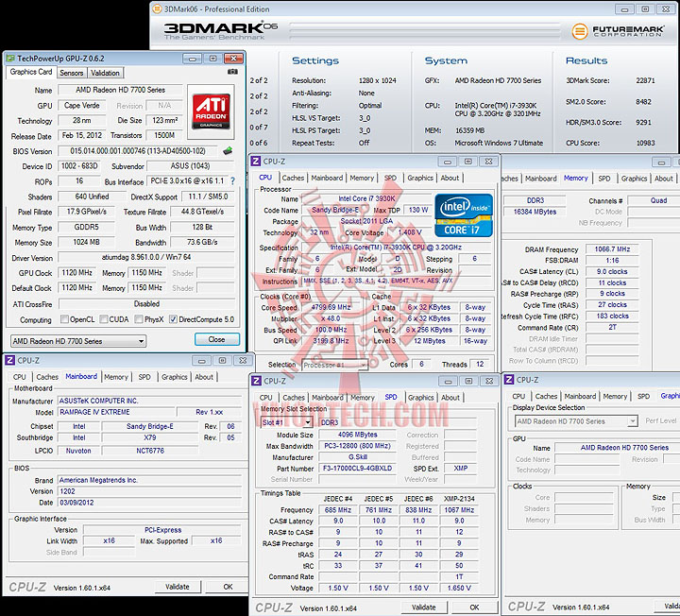The height and width of the screenshot is (616, 680).
Task: Minimize the 3DMark06 window
Action: point(624,9)
